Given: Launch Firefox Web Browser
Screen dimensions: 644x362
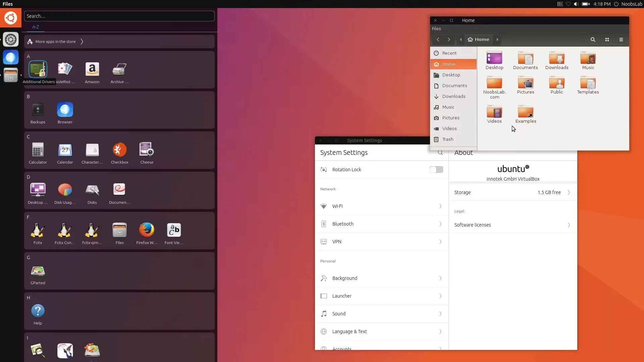Looking at the screenshot, I should (x=147, y=231).
